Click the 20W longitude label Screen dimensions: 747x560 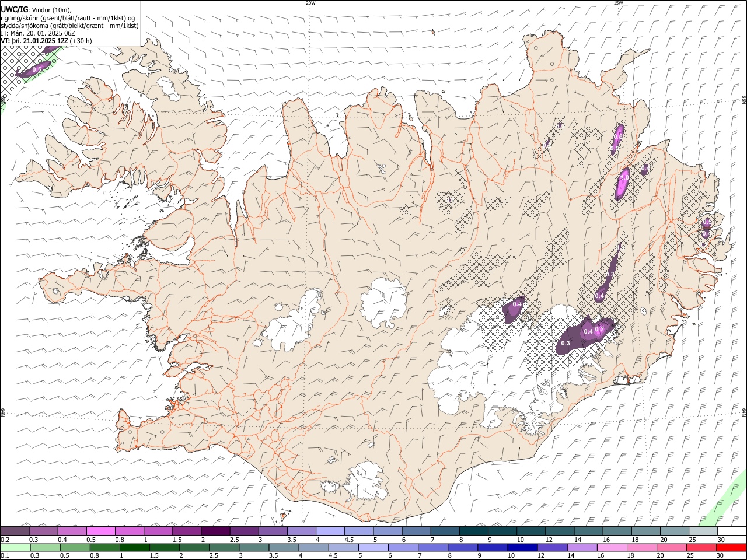coord(310,3)
